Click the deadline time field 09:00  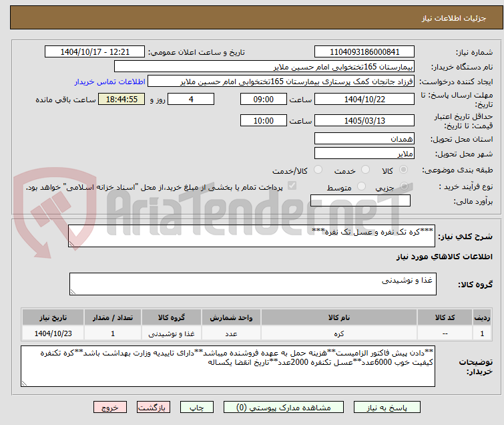pyautogui.click(x=263, y=99)
